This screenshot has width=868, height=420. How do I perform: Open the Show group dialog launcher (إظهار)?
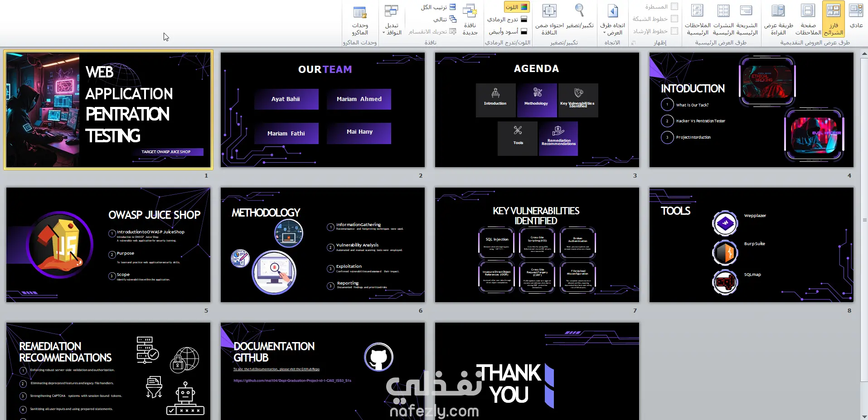point(634,43)
